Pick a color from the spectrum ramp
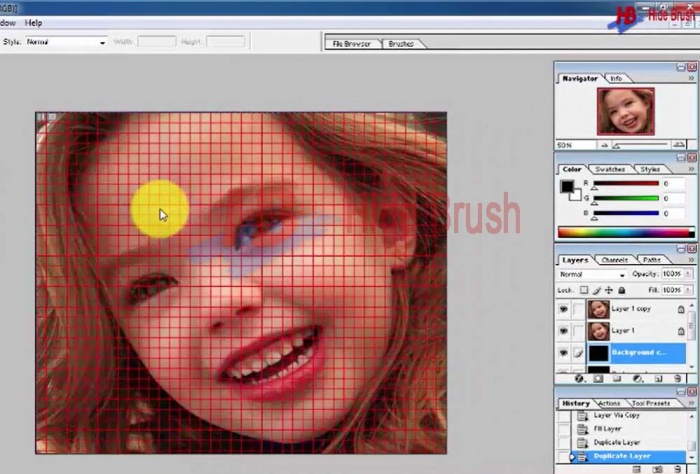Screen dimensions: 700x474 tap(623, 233)
